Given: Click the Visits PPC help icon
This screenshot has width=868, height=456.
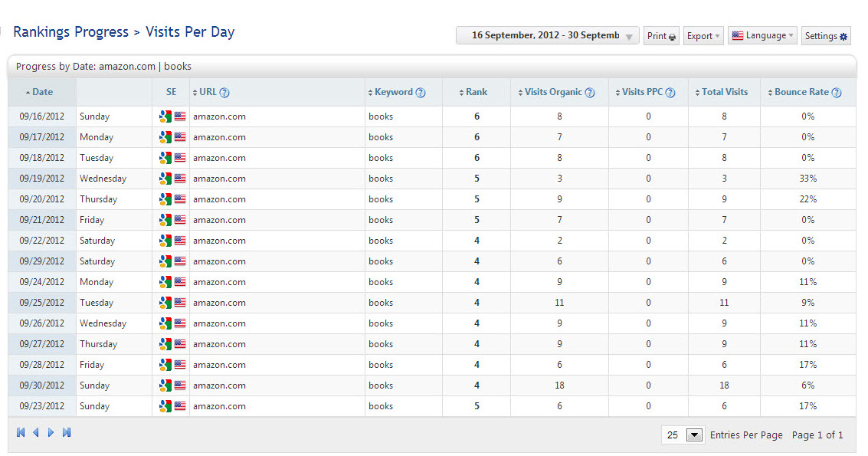Looking at the screenshot, I should [670, 93].
